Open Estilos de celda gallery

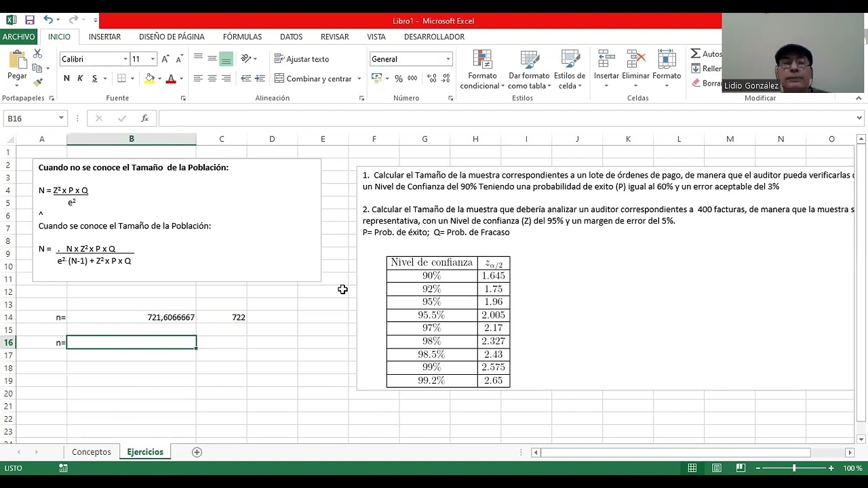[569, 69]
